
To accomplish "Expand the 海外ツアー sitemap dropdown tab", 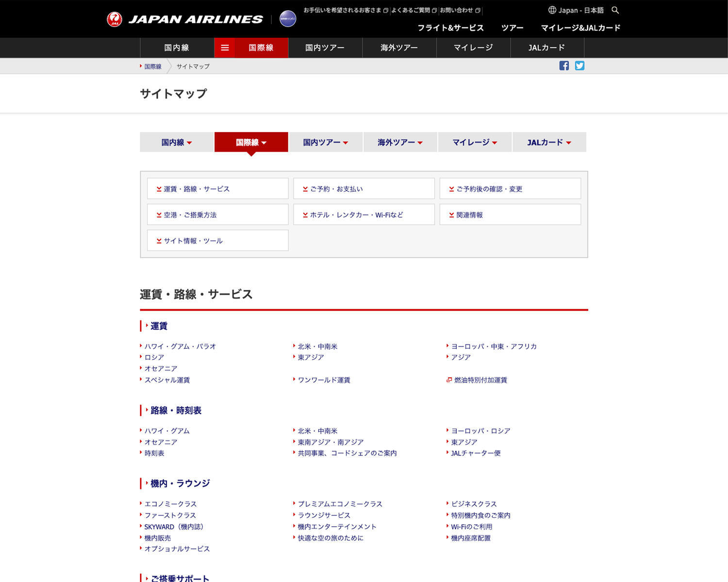I will 400,143.
